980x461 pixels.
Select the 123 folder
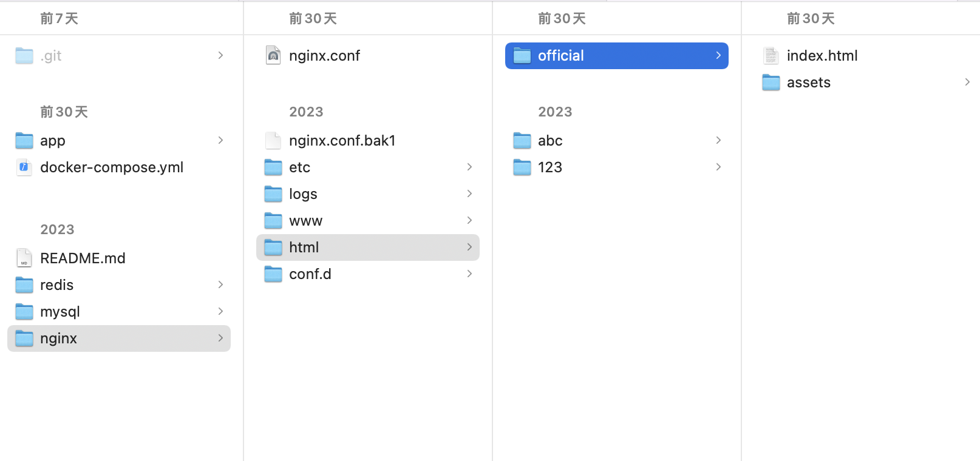pyautogui.click(x=550, y=167)
